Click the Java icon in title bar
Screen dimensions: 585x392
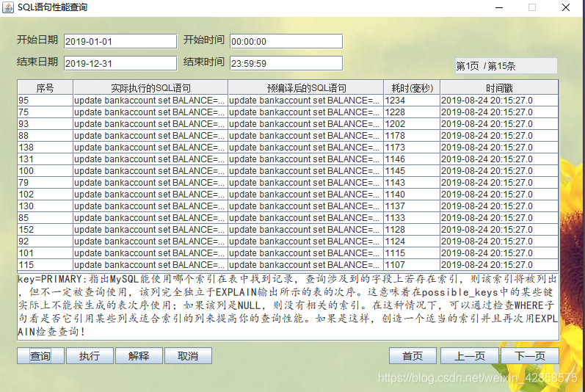pos(8,7)
